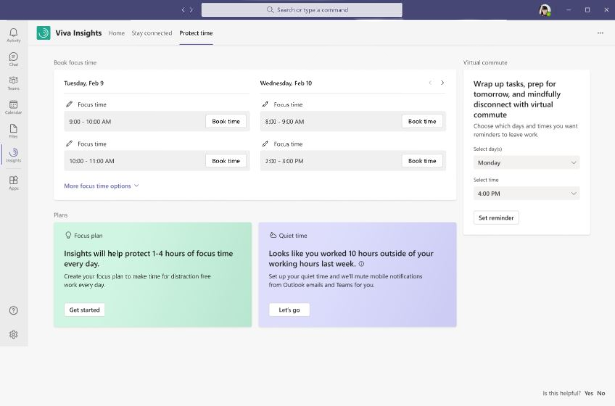This screenshot has height=406, width=615.
Task: Expand More focus time options
Action: coord(101,186)
